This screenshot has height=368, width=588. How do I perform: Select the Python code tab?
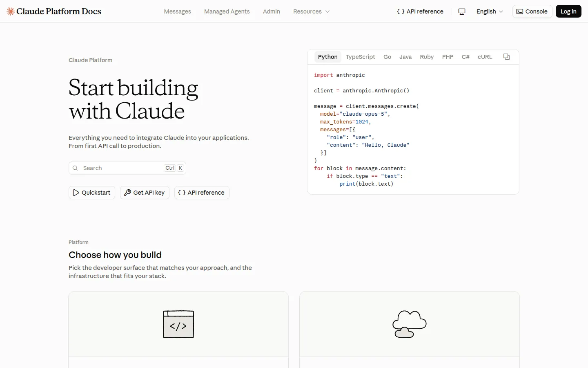pyautogui.click(x=328, y=57)
